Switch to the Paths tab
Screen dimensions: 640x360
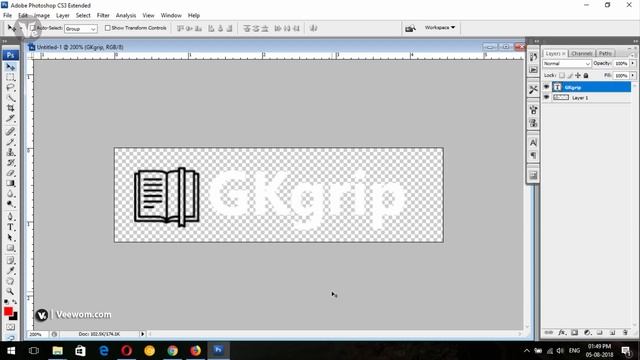[x=605, y=53]
